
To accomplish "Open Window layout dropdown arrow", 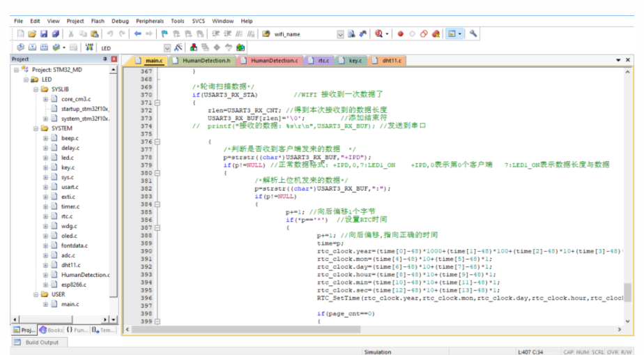I will (x=460, y=34).
